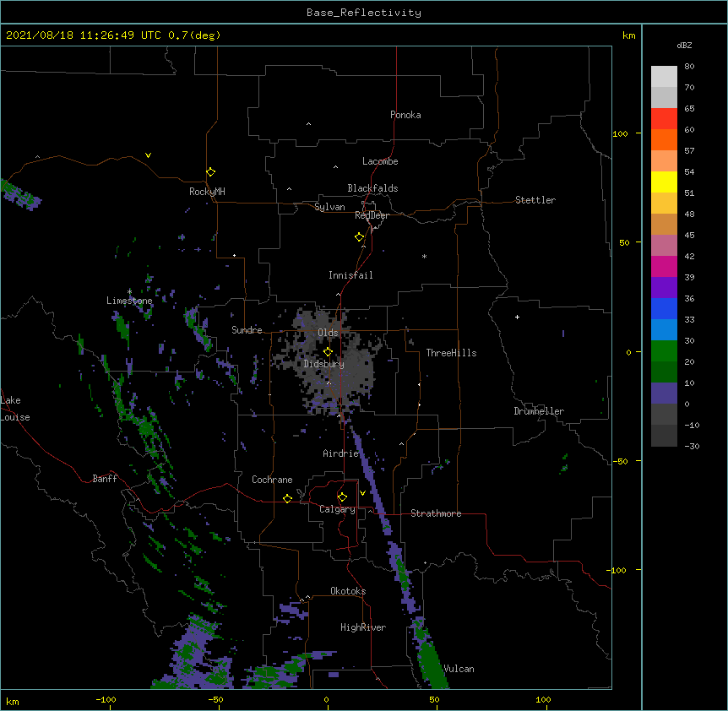Click the Cochrane town label
Image resolution: width=728 pixels, height=711 pixels.
click(x=272, y=480)
